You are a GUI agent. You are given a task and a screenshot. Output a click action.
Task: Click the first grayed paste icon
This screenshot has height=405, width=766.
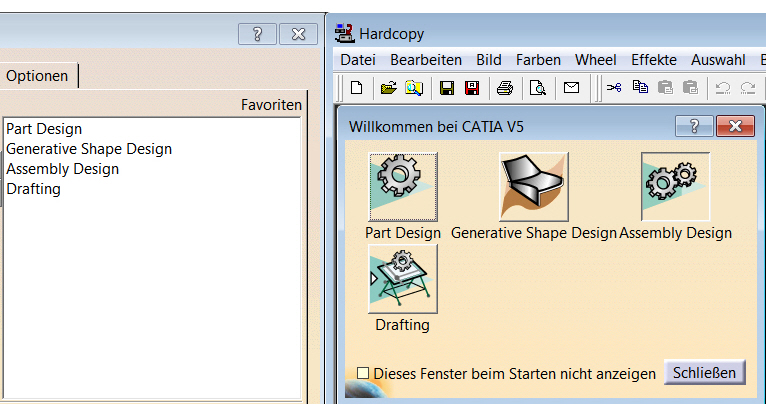665,88
